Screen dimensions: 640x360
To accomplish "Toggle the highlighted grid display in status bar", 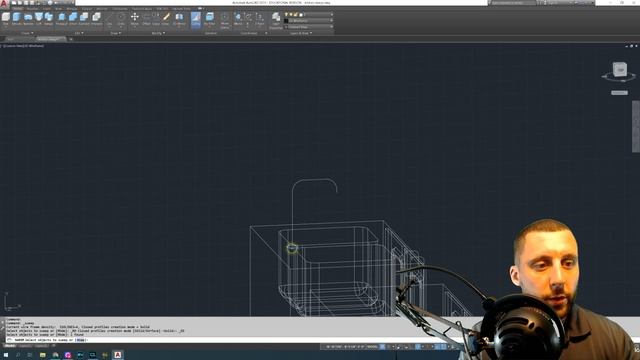I will tap(382, 347).
